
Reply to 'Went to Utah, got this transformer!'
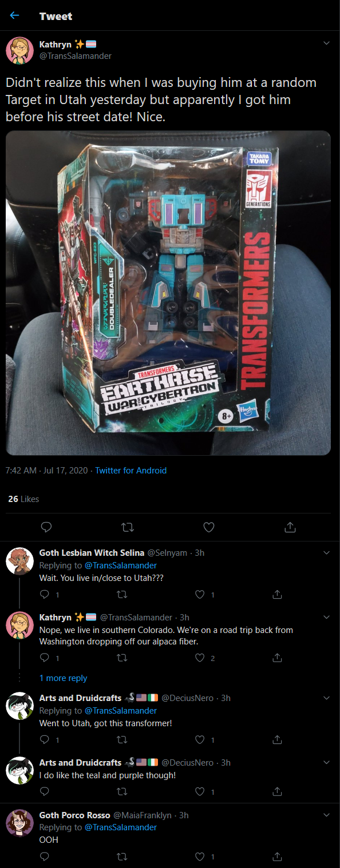click(45, 740)
